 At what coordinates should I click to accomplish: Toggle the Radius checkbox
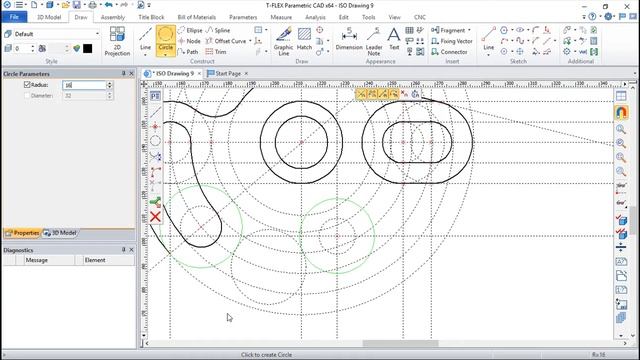point(27,84)
